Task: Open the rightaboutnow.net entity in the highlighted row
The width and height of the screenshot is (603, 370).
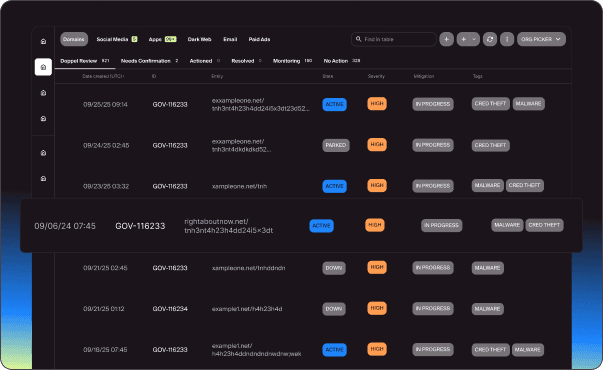Action: coord(229,226)
